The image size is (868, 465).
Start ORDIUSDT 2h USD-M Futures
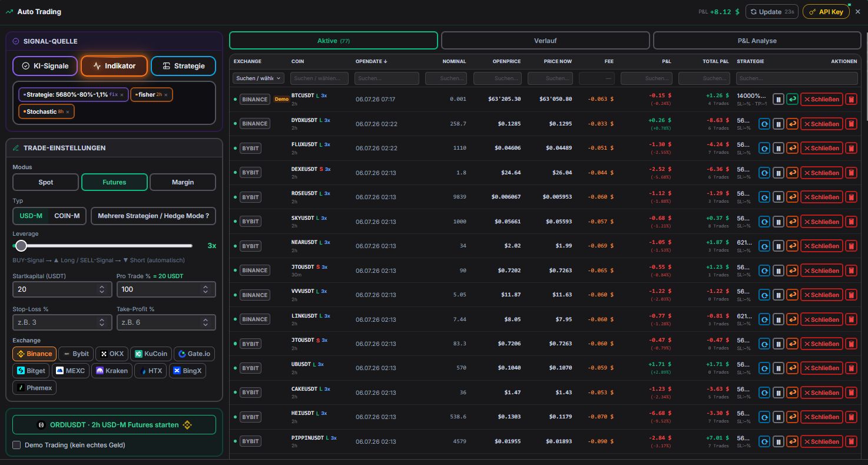pos(114,424)
